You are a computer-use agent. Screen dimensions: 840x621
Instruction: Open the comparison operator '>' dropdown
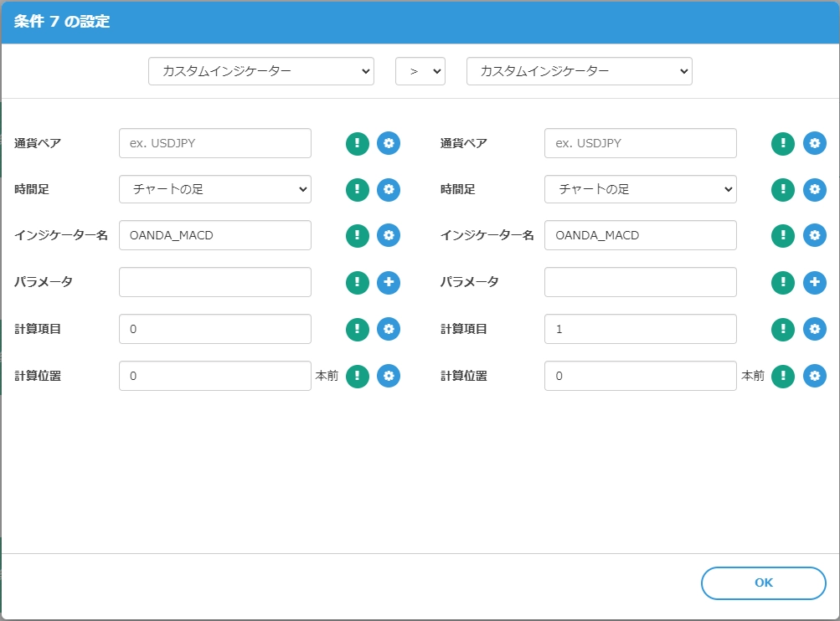tap(420, 72)
